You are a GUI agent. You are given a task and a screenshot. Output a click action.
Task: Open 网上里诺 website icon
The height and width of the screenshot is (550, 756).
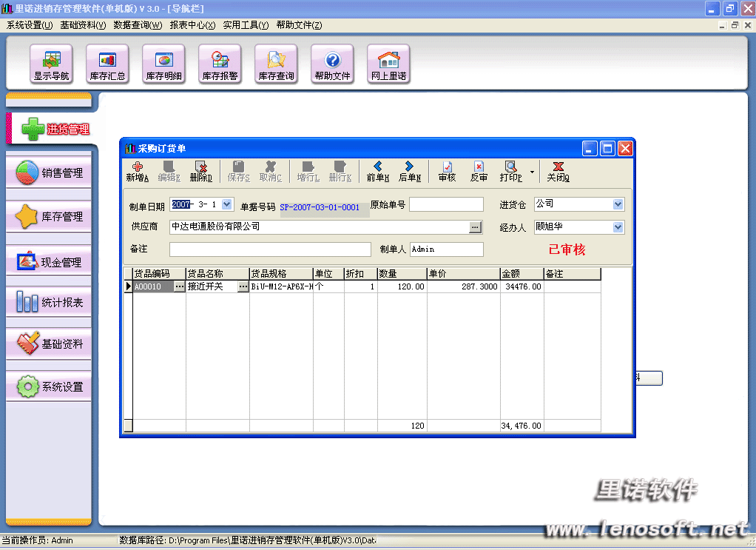(388, 64)
